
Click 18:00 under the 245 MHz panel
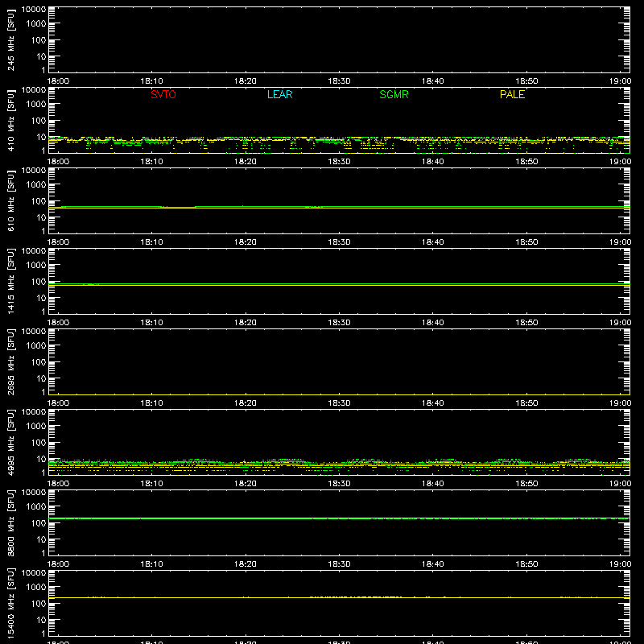coord(58,81)
